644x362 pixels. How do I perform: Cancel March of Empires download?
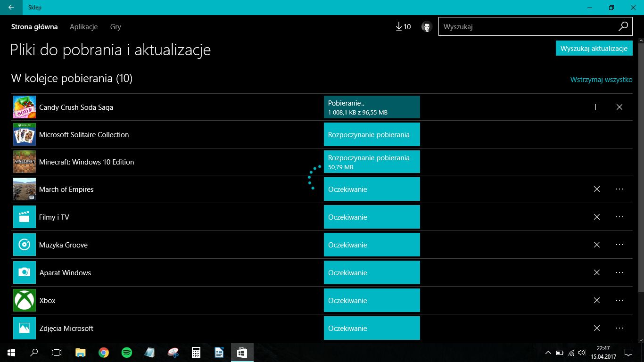tap(597, 189)
